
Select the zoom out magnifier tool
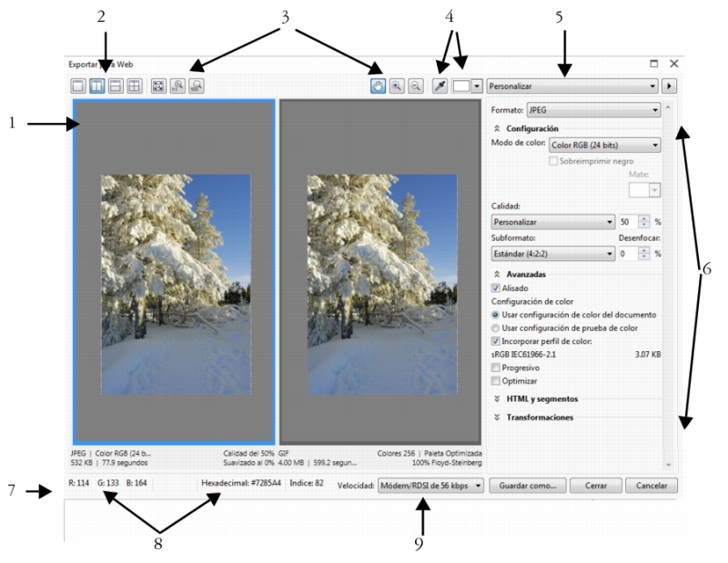(x=414, y=86)
